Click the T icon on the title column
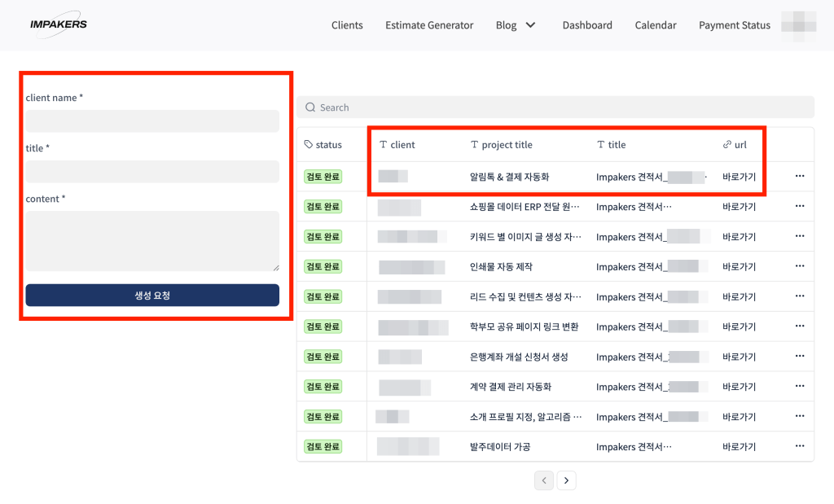 (600, 144)
